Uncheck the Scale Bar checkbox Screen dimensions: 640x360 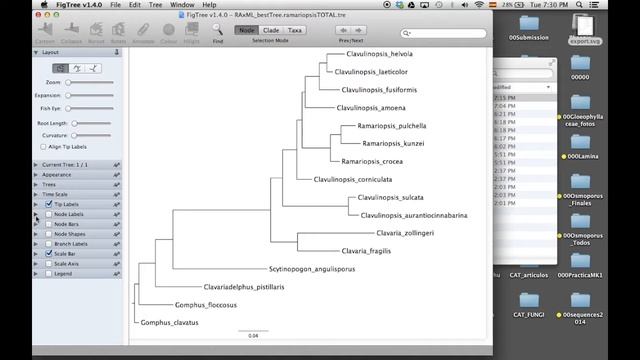tap(49, 253)
